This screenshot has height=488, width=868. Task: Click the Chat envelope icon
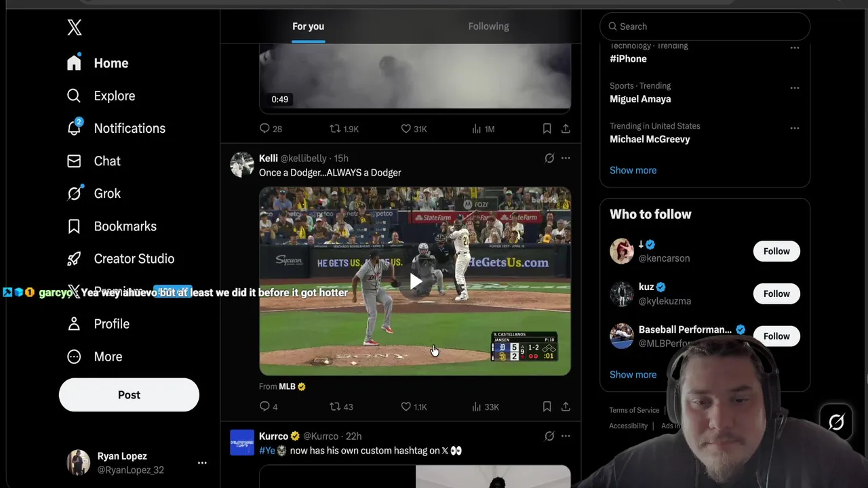point(74,161)
